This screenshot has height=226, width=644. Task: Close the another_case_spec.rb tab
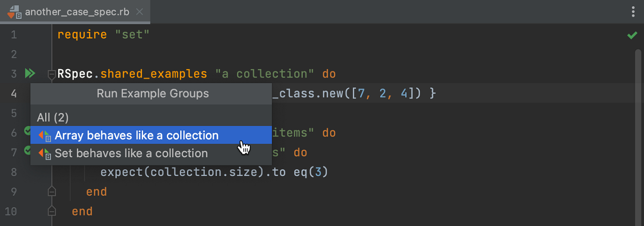click(x=139, y=12)
